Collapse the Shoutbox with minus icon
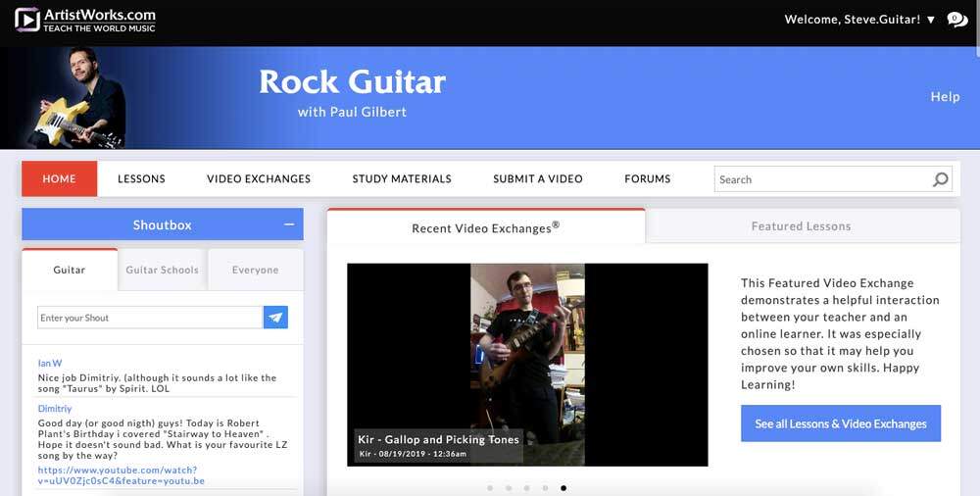Viewport: 980px width, 496px height. coord(289,223)
